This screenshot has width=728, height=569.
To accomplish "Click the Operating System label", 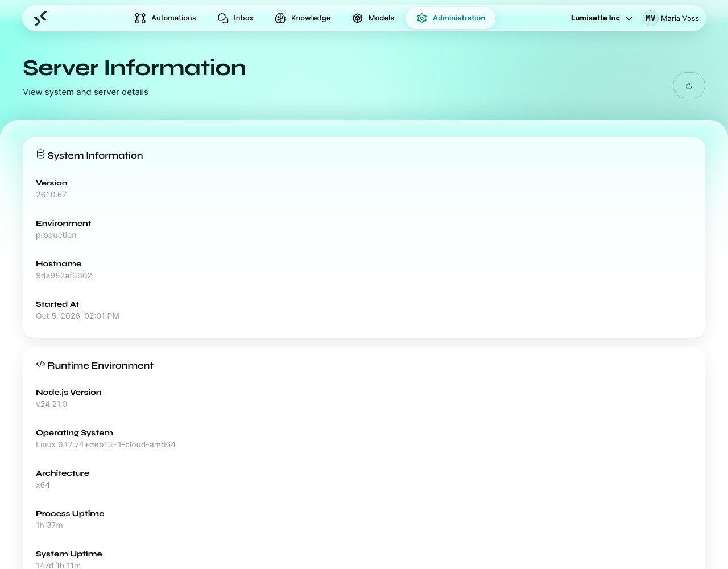I will tap(75, 432).
